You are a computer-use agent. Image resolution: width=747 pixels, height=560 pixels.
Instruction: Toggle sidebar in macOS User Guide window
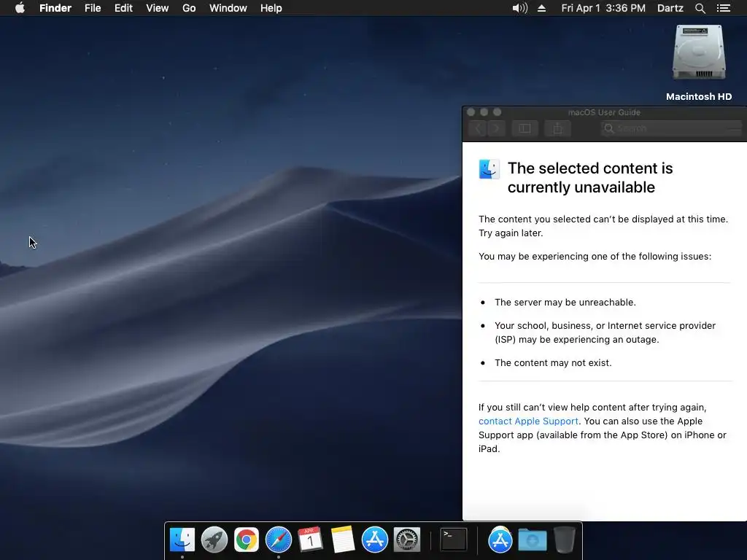coord(525,128)
